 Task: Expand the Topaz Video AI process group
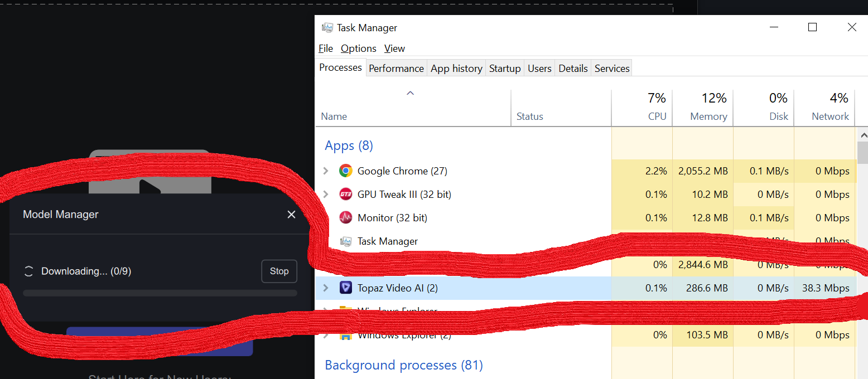tap(326, 288)
